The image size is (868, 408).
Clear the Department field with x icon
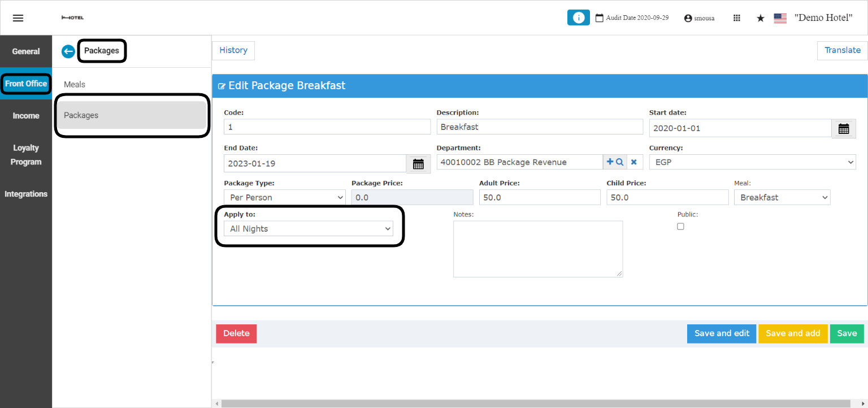pos(633,162)
